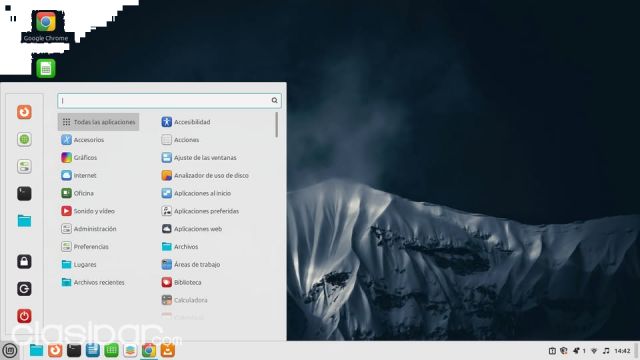This screenshot has height=360, width=640.
Task: Open System Settings toggle icon in favorites sidebar
Action: [24, 167]
